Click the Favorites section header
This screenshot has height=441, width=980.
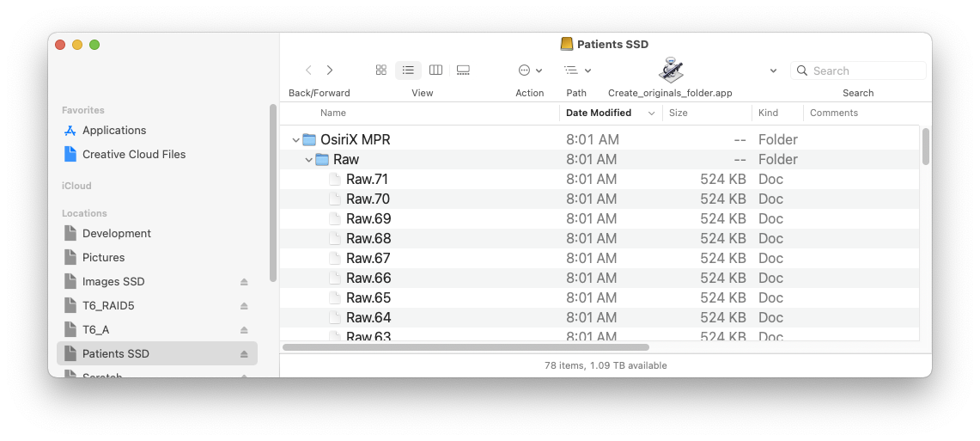coord(83,110)
